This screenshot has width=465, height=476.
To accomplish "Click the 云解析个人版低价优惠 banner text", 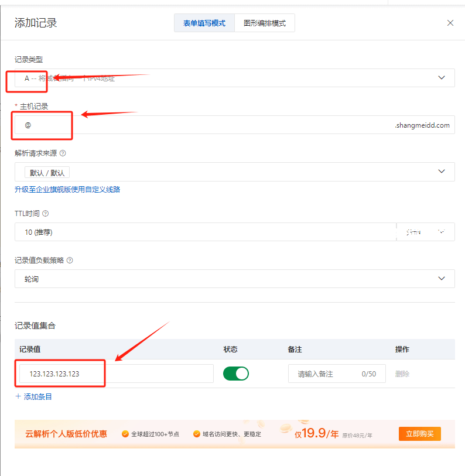I will click(x=66, y=434).
